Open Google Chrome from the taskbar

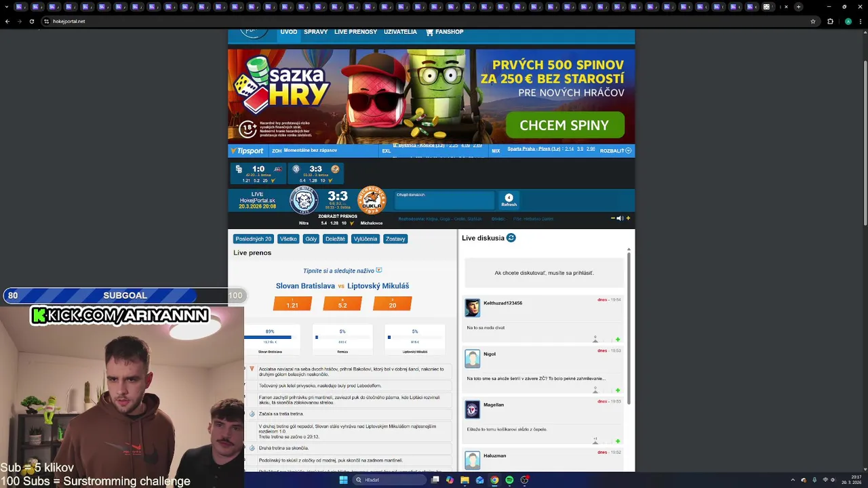click(x=494, y=480)
